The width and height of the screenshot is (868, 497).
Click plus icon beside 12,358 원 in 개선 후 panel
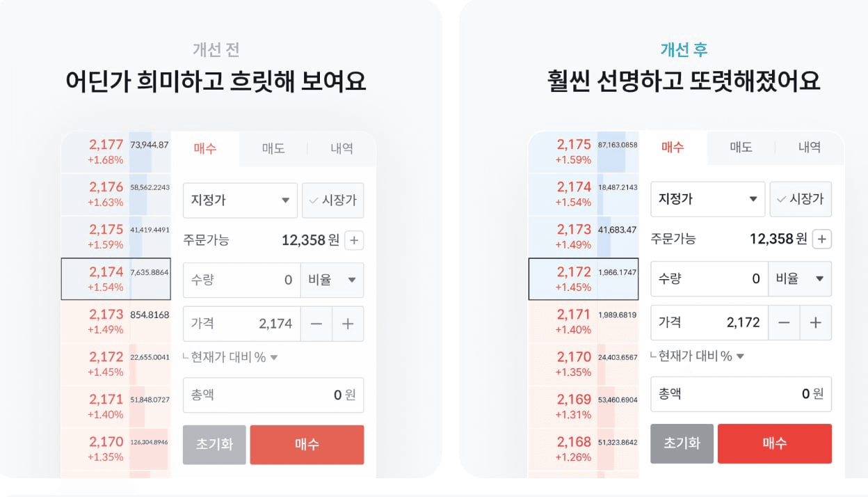pos(821,239)
